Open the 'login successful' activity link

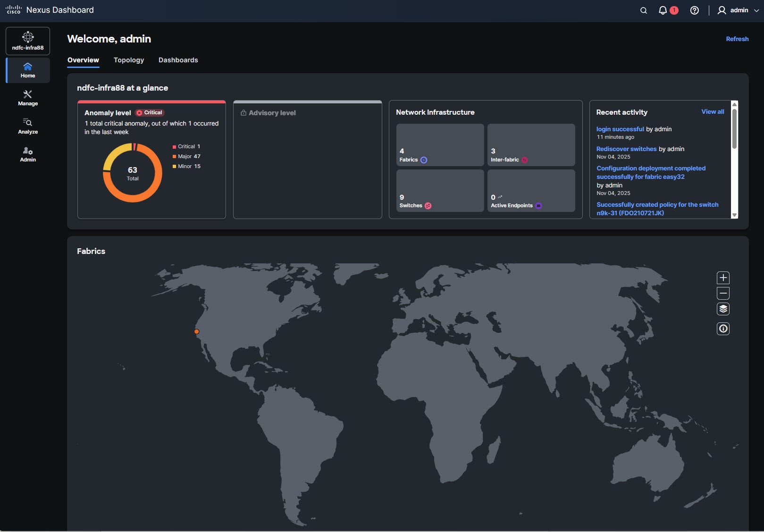coord(620,129)
